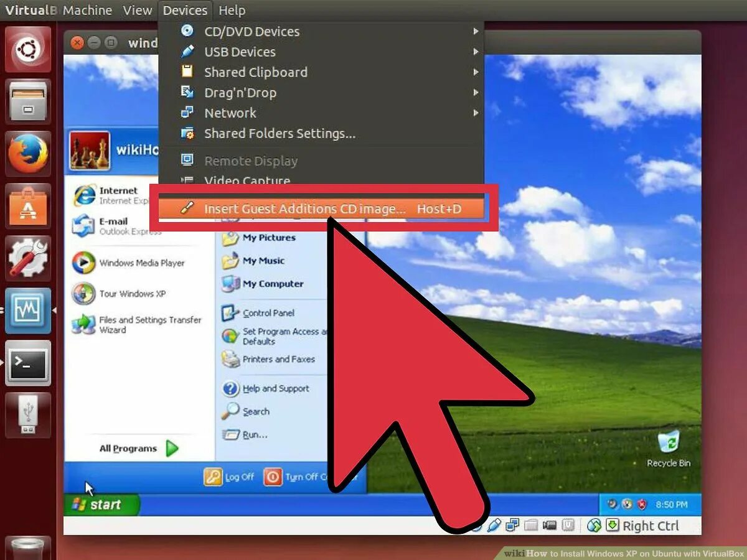
Task: Open Control Panel
Action: [x=258, y=313]
